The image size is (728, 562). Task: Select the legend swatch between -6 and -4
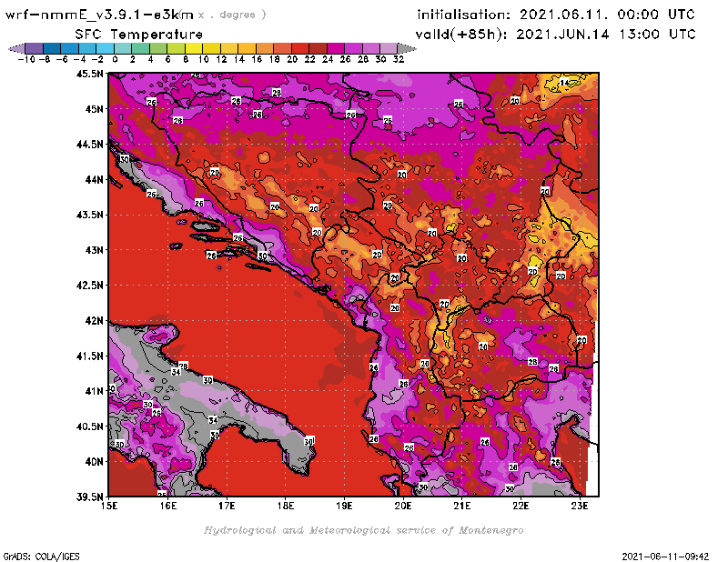point(70,49)
